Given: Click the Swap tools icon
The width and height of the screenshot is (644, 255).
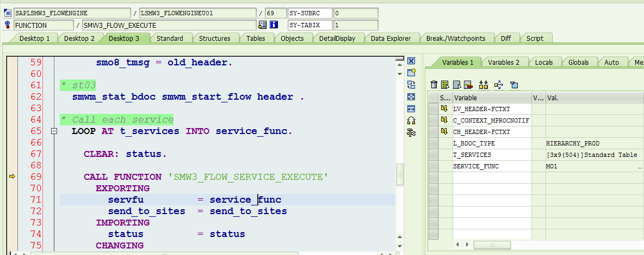Looking at the screenshot, I should coord(411,120).
